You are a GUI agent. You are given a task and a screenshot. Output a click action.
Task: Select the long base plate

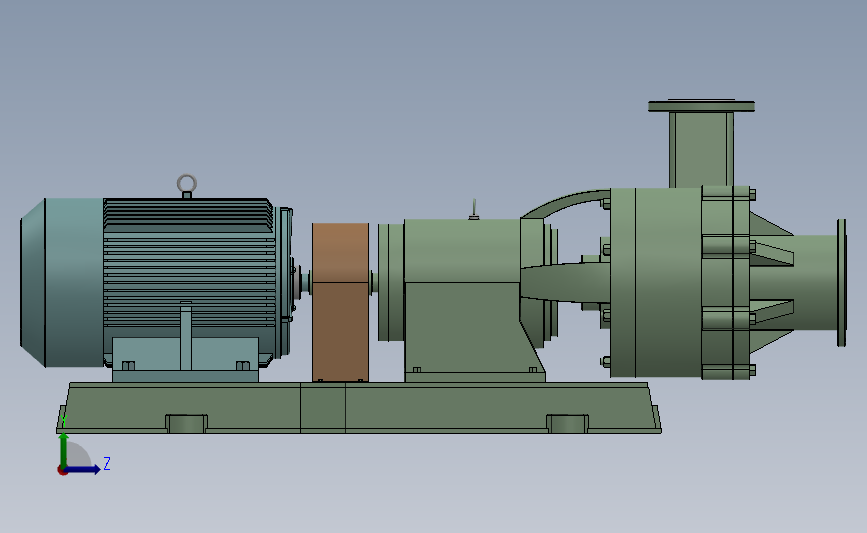click(x=358, y=408)
